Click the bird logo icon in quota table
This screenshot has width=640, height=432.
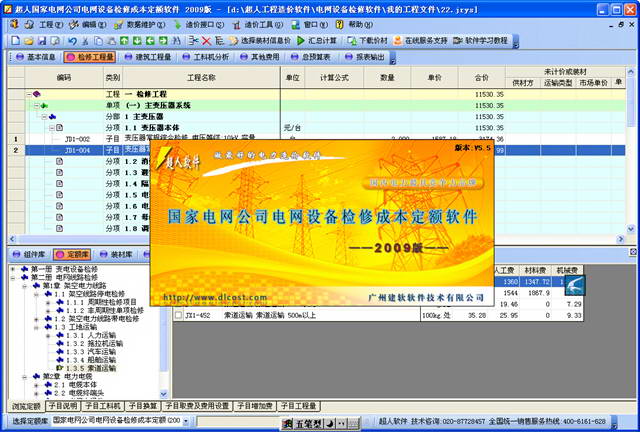click(x=575, y=285)
